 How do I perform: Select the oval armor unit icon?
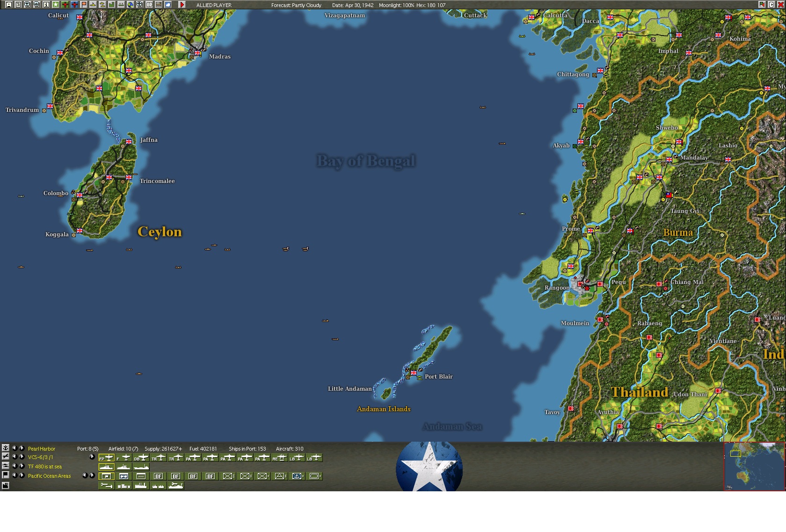click(314, 476)
